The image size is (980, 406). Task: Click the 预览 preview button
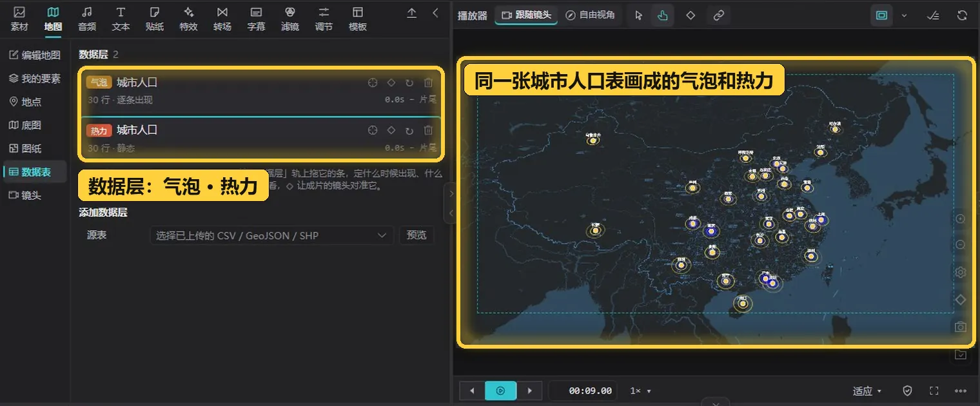click(416, 235)
